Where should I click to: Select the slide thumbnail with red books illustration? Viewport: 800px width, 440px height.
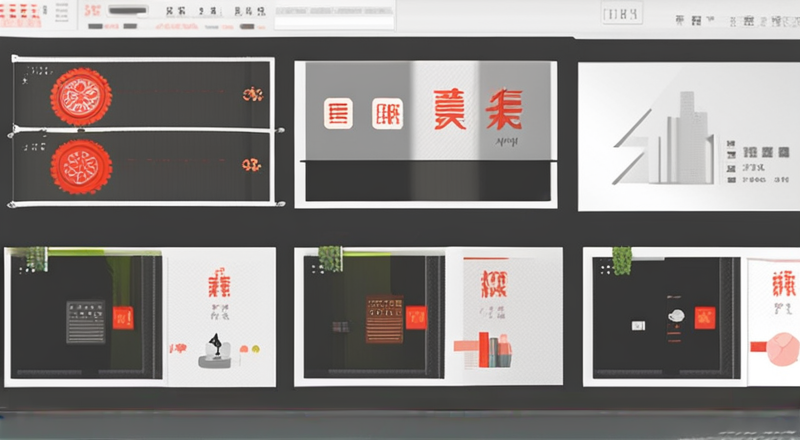(x=429, y=316)
